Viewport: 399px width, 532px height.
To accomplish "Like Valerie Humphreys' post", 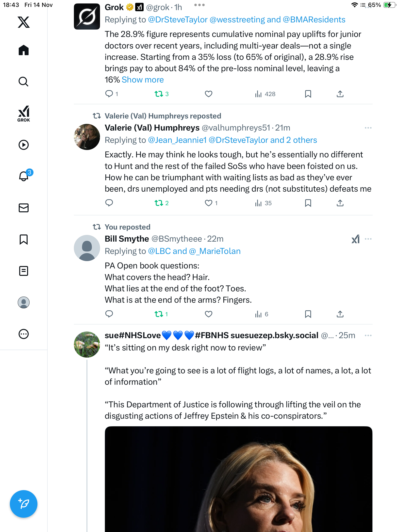I will (209, 203).
